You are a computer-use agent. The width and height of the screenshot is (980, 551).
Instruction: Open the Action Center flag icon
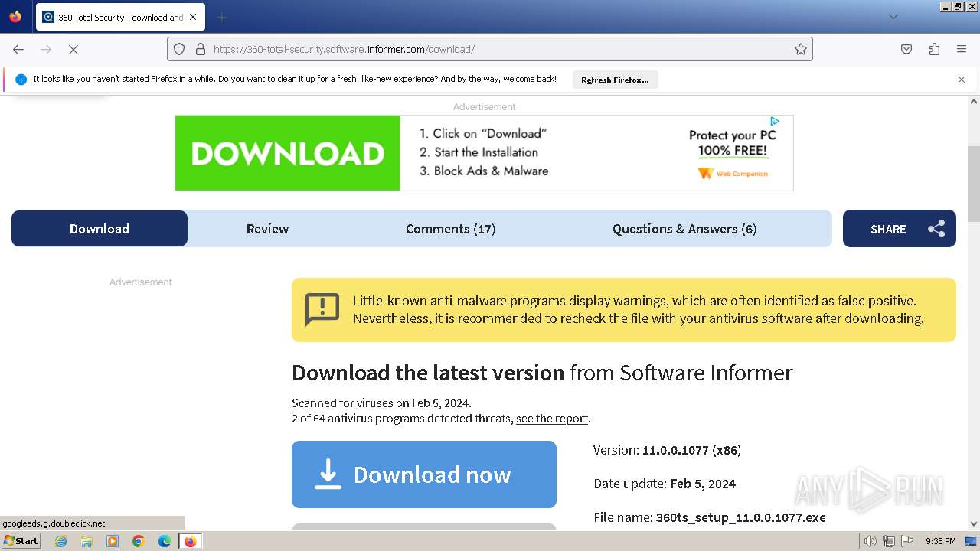907,541
